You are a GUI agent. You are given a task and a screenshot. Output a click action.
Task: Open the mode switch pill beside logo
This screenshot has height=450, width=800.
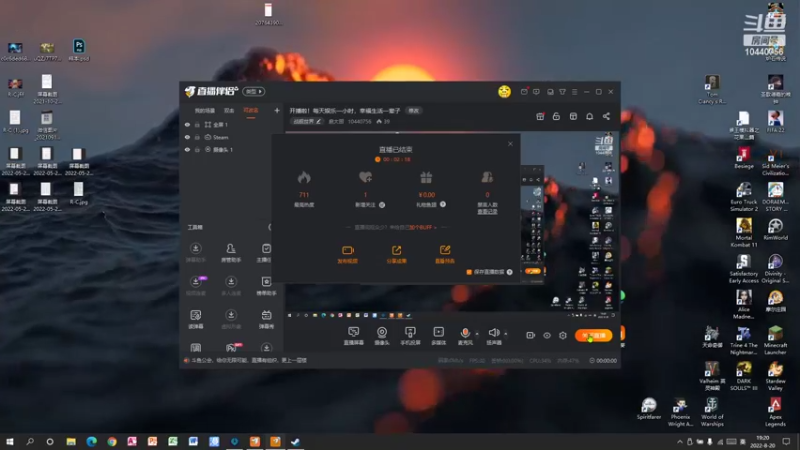tap(254, 91)
